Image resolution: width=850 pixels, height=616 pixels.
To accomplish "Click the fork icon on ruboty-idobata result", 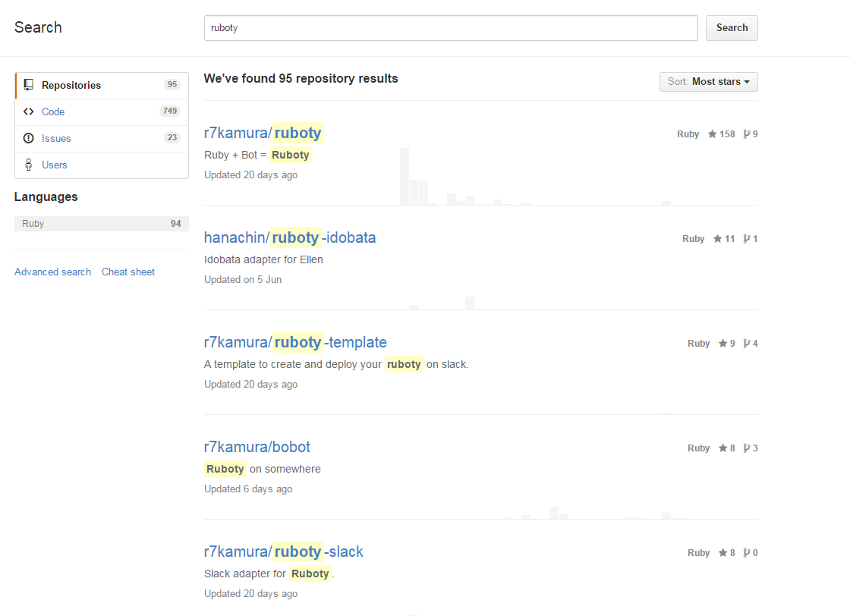I will (745, 238).
